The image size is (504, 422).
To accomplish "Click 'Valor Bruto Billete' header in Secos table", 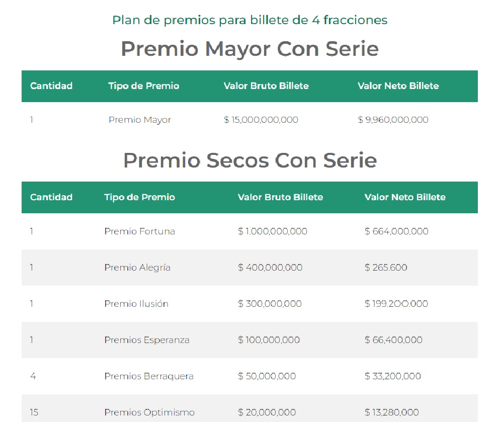I will tap(280, 197).
